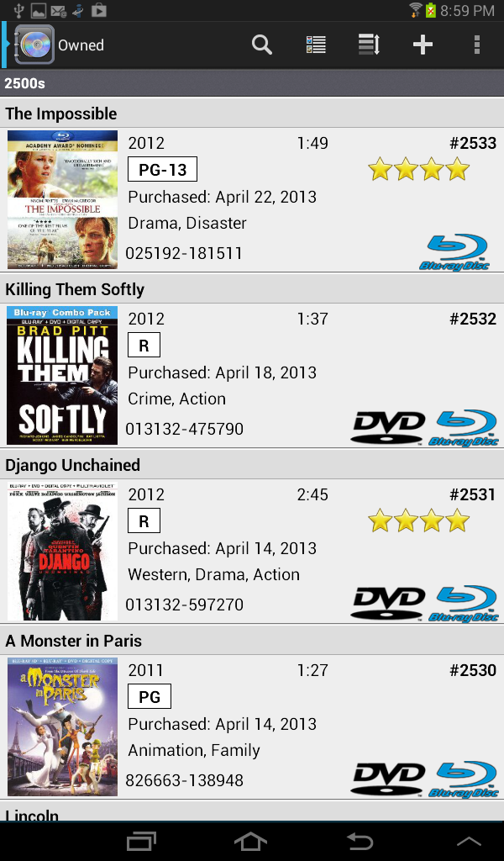Tap the search magnifier icon
The width and height of the screenshot is (504, 861).
(261, 45)
